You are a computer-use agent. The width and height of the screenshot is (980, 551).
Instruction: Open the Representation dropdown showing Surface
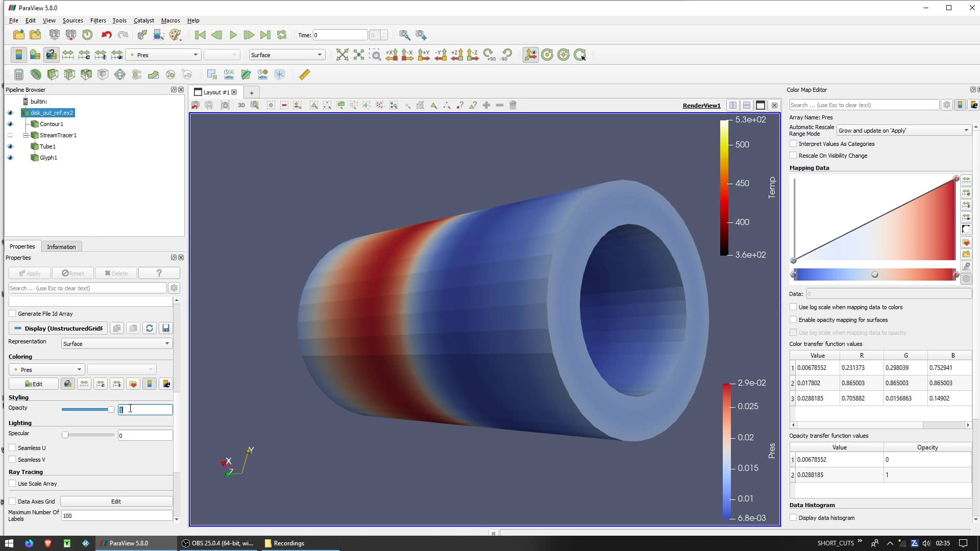[x=116, y=343]
